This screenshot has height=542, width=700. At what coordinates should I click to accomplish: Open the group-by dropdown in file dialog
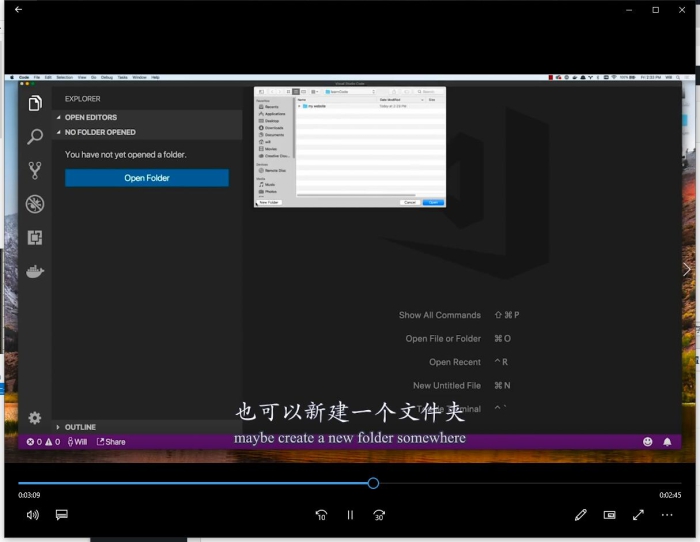pyautogui.click(x=315, y=92)
